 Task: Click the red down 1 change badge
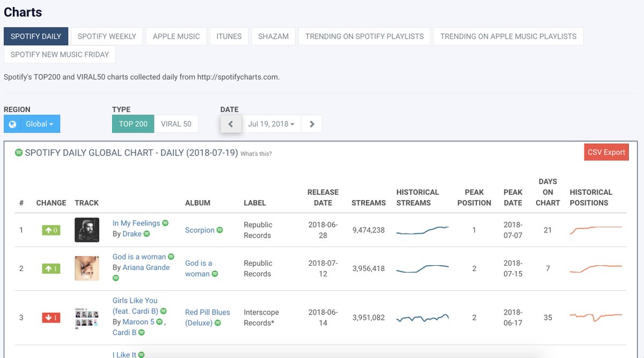[52, 318]
